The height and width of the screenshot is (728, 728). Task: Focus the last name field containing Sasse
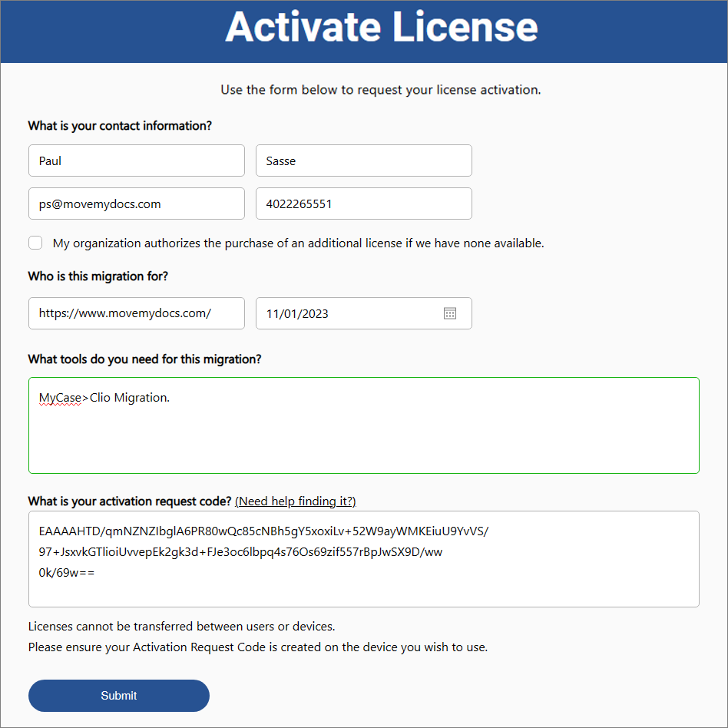(x=363, y=160)
